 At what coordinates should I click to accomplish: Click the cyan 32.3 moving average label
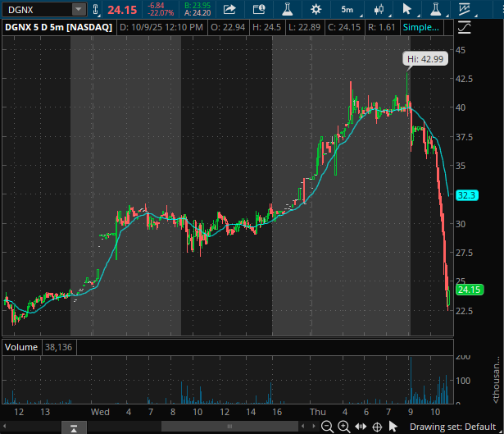[467, 195]
